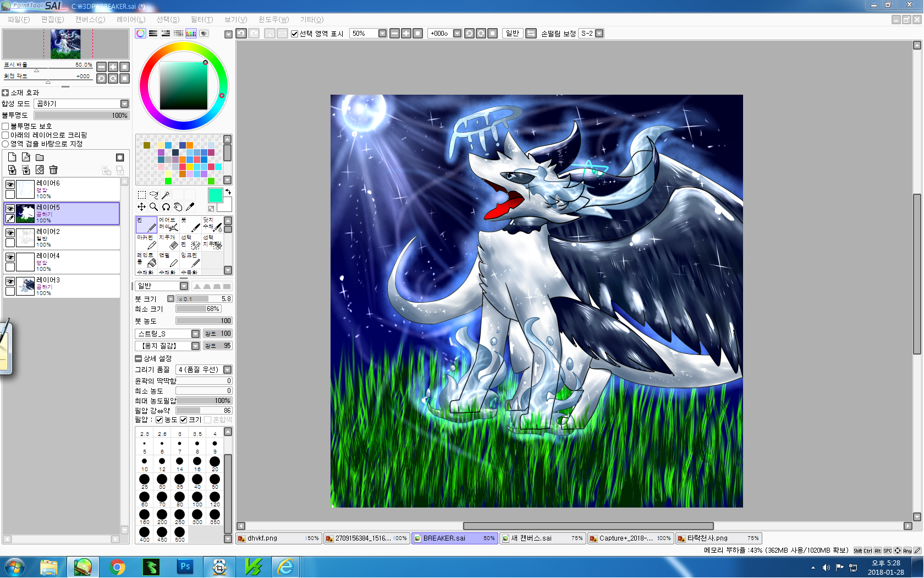924x578 pixels.
Task: Open the S-2 stabilizer dropdown
Action: click(591, 34)
